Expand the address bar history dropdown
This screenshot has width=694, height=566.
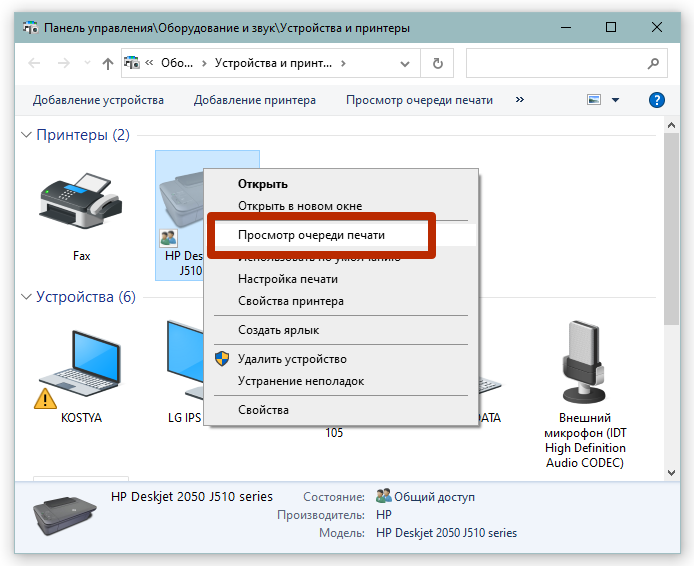[x=405, y=64]
